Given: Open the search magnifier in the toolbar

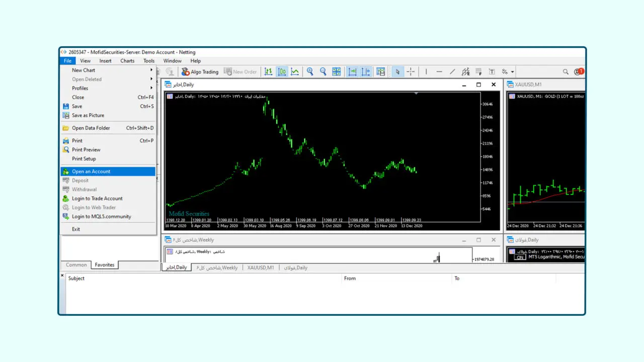Looking at the screenshot, I should point(566,72).
